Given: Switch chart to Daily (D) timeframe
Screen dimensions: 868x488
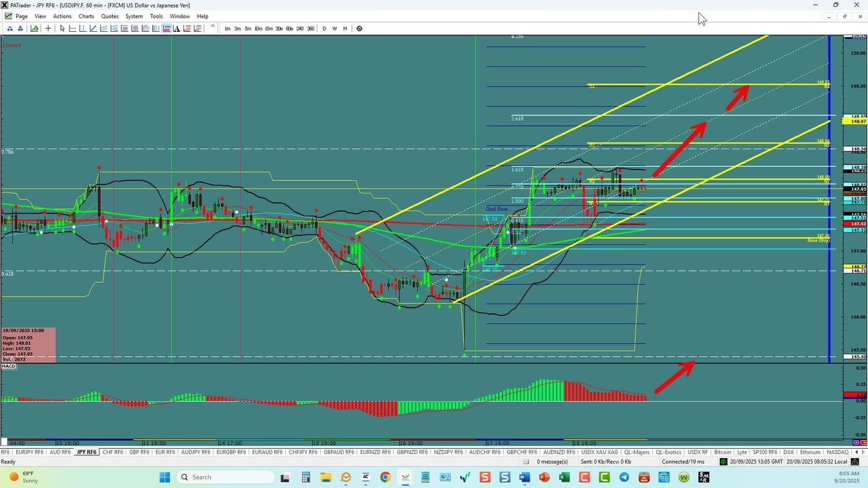Looking at the screenshot, I should [324, 28].
